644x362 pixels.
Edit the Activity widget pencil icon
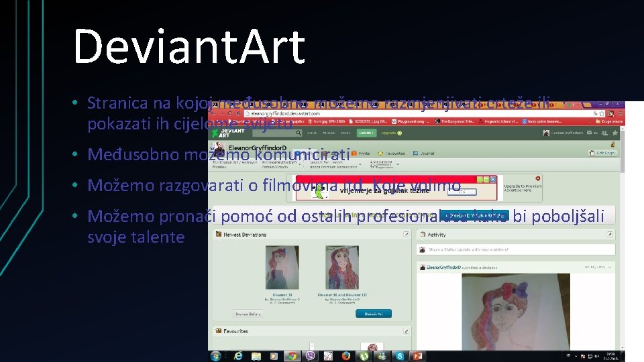click(610, 235)
